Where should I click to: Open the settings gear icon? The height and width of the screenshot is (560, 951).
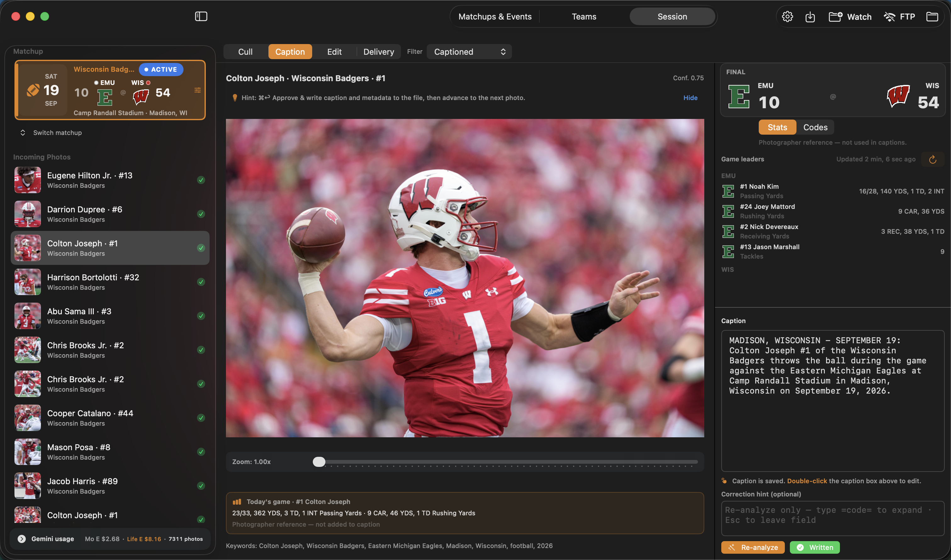pos(787,17)
